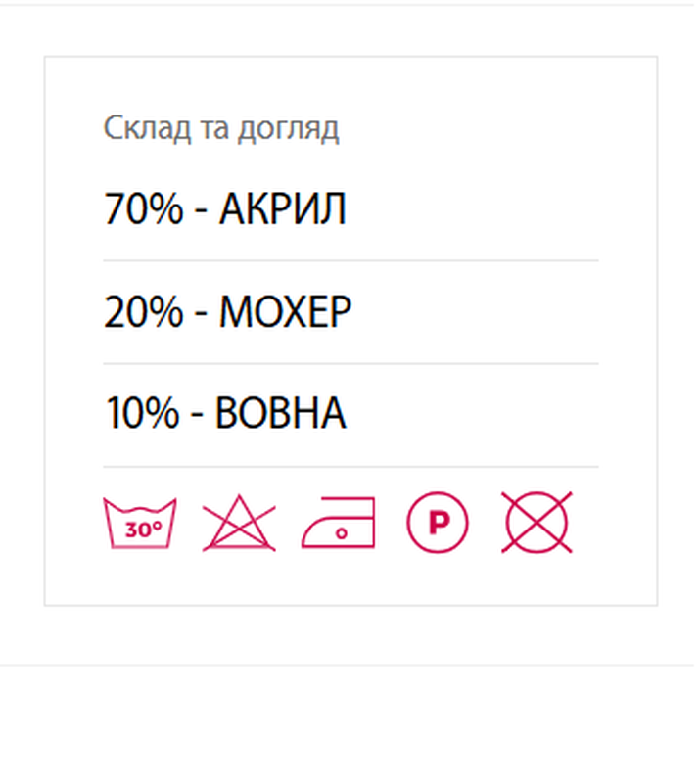Click the 30° machine wash icon
The width and height of the screenshot is (700, 783).
coord(139,523)
